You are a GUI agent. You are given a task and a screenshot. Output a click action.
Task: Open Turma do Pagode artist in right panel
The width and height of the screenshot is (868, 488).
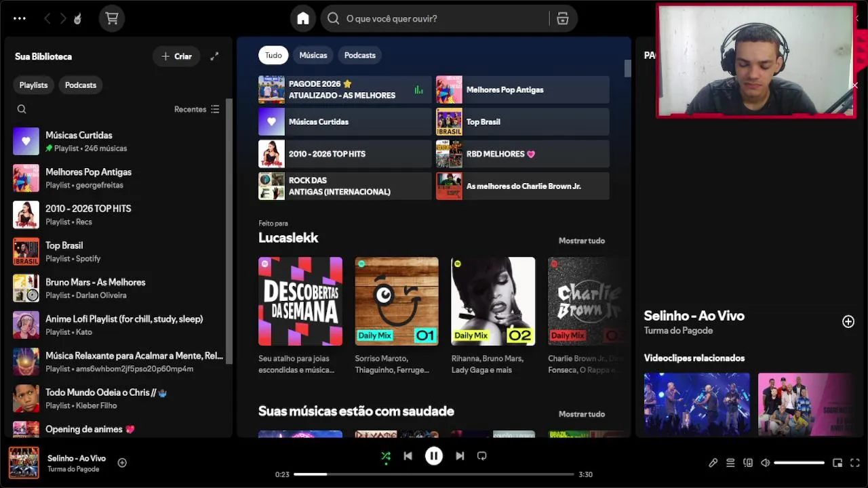[x=678, y=331]
